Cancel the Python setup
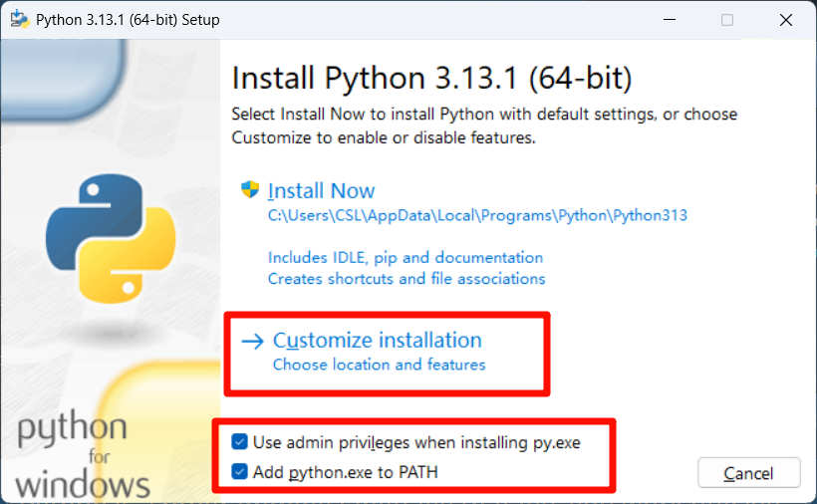Viewport: 817px width, 504px height. 748,473
